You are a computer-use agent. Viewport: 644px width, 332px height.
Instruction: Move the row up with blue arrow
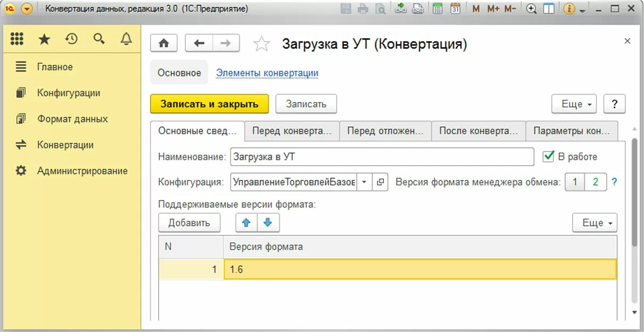(246, 223)
